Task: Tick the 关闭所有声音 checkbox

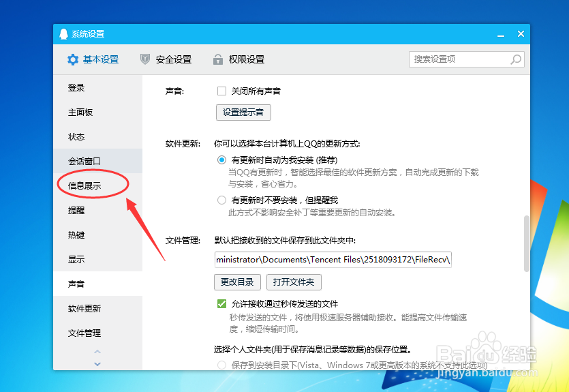Action: click(x=221, y=91)
